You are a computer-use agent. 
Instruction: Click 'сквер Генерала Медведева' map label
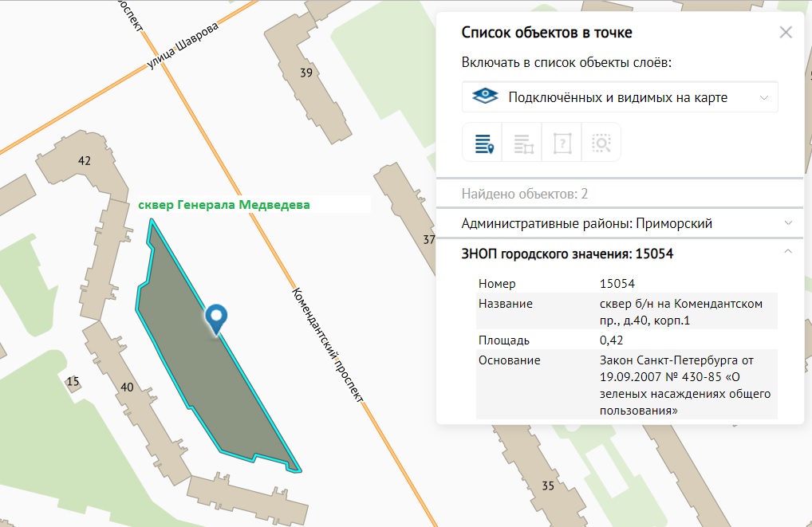pos(224,205)
